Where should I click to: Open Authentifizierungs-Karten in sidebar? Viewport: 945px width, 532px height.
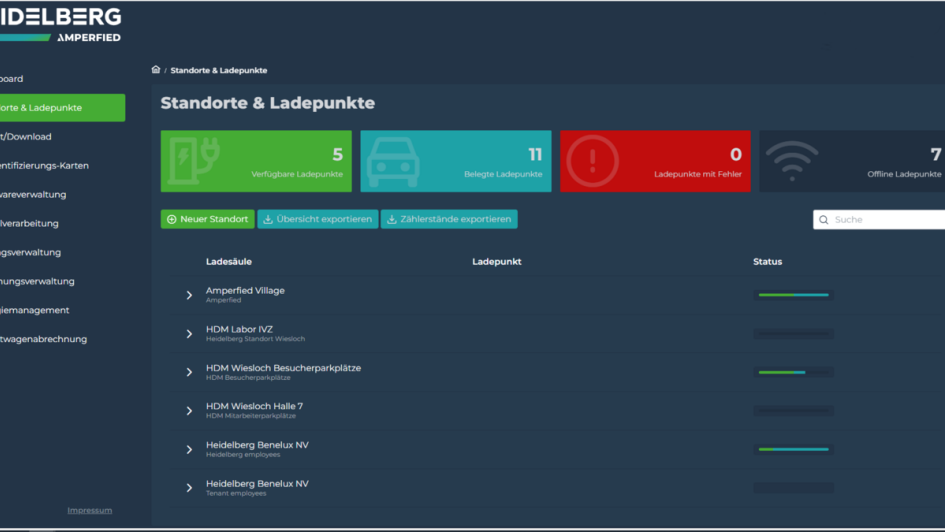coord(45,166)
